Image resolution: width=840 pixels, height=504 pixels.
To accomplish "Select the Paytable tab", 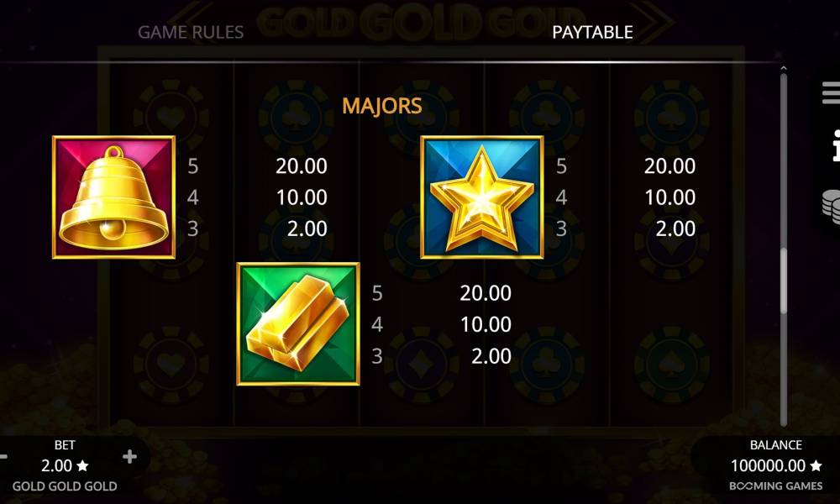I will click(x=592, y=32).
